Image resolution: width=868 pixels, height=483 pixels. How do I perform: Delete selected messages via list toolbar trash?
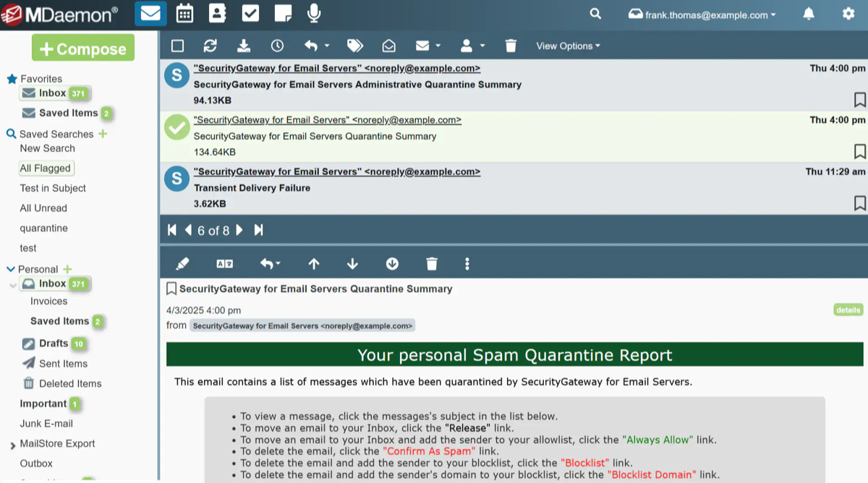pos(511,46)
